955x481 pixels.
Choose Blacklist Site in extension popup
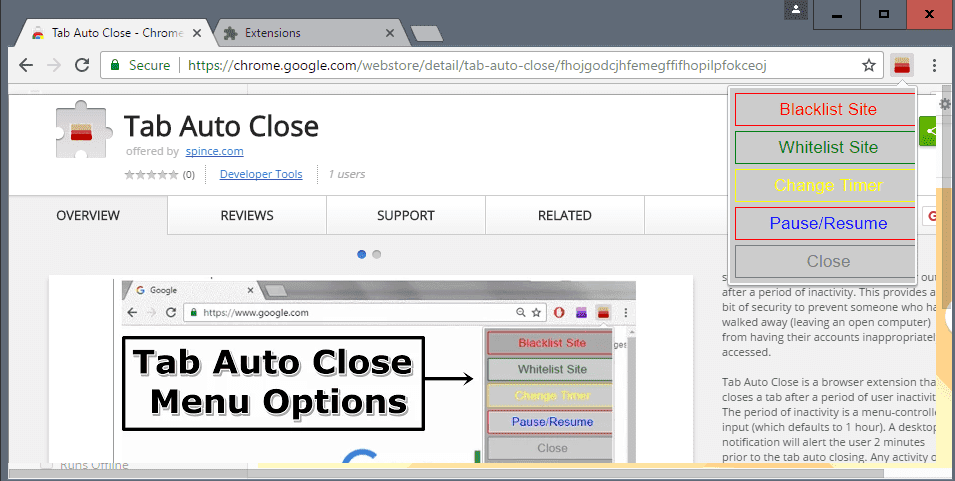826,110
